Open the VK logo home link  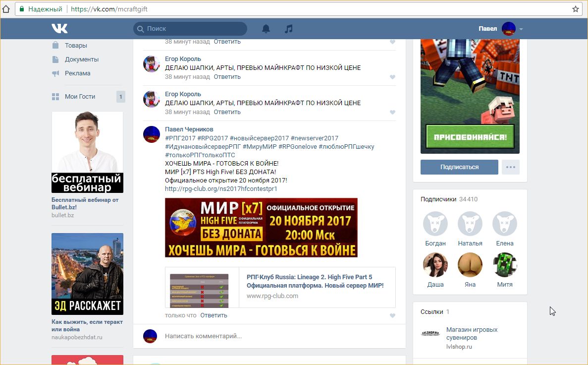click(59, 29)
